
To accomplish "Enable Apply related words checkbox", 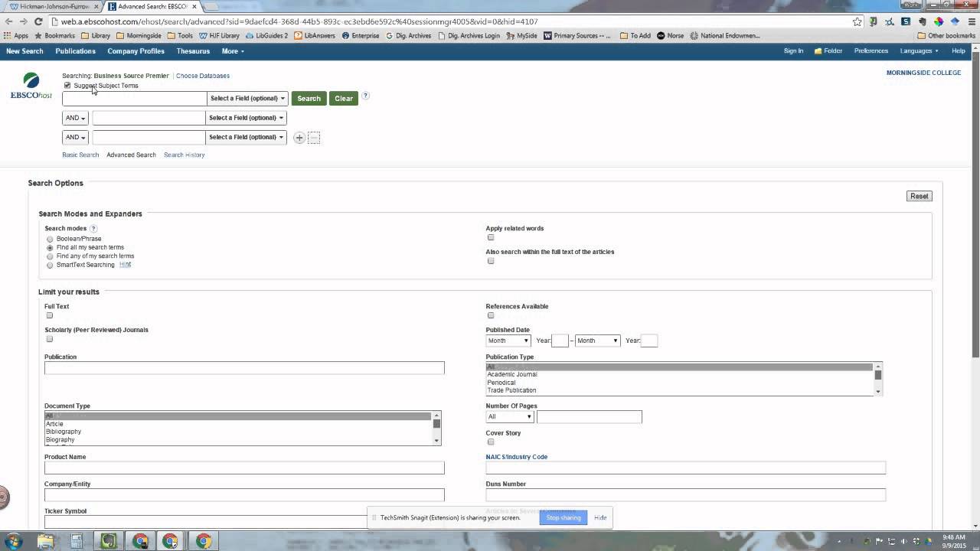I will [491, 237].
